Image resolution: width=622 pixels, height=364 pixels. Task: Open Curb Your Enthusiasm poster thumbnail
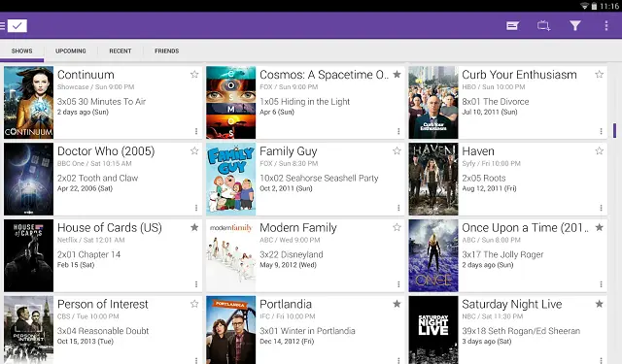click(x=433, y=102)
